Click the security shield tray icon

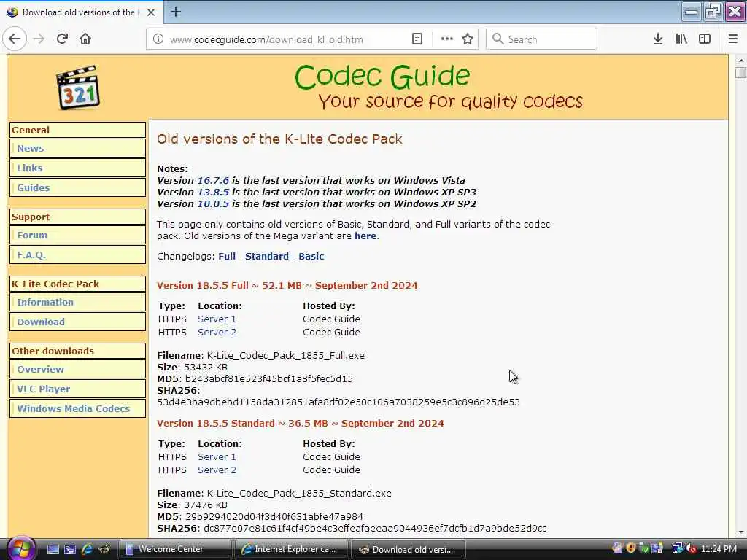pyautogui.click(x=631, y=548)
